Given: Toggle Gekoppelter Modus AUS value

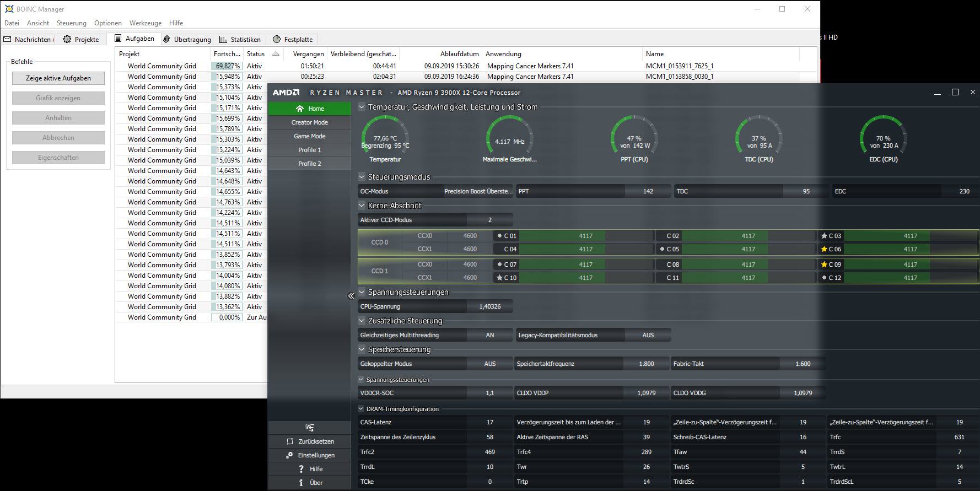Looking at the screenshot, I should [x=490, y=364].
